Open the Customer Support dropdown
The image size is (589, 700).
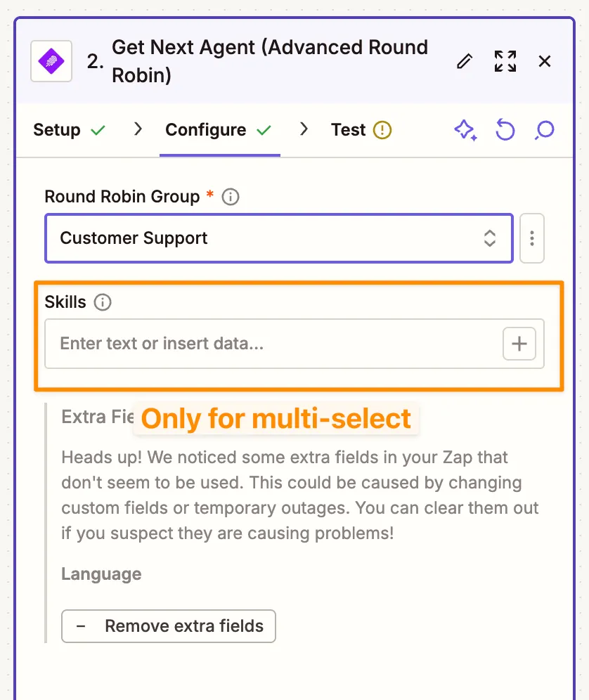[x=267, y=238]
